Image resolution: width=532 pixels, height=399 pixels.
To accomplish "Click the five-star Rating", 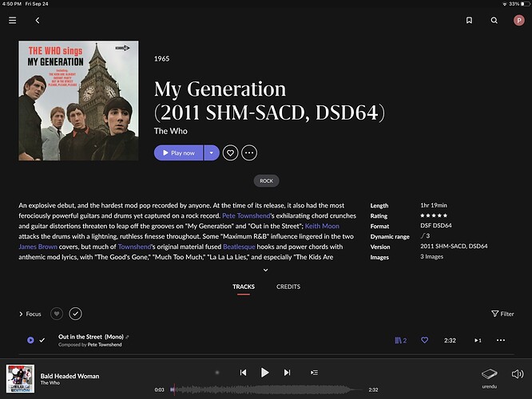I will [x=434, y=215].
